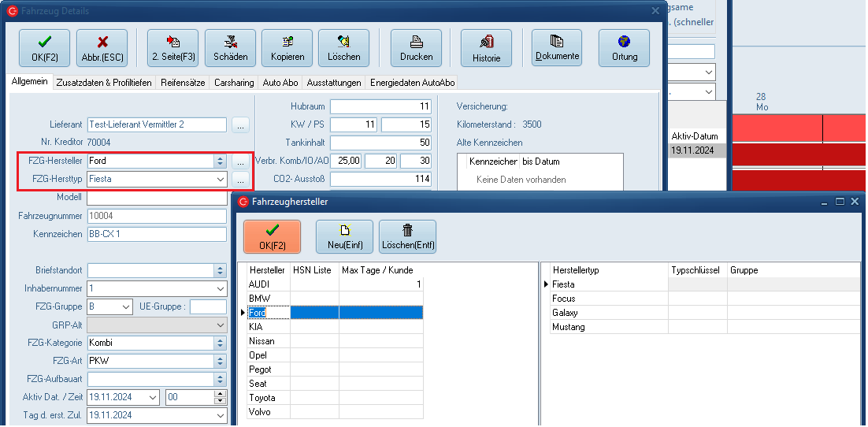Click the Kennzeichen input field

click(157, 234)
